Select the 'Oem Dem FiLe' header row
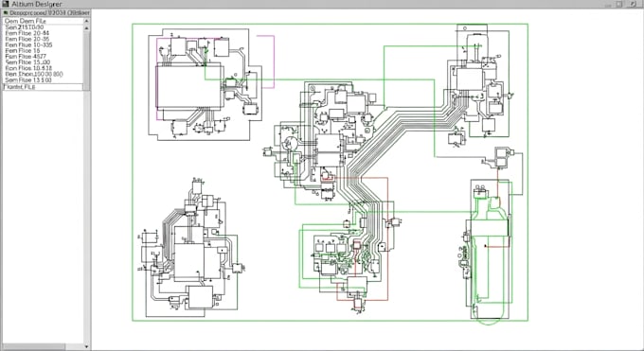644x351 pixels. 43,21
